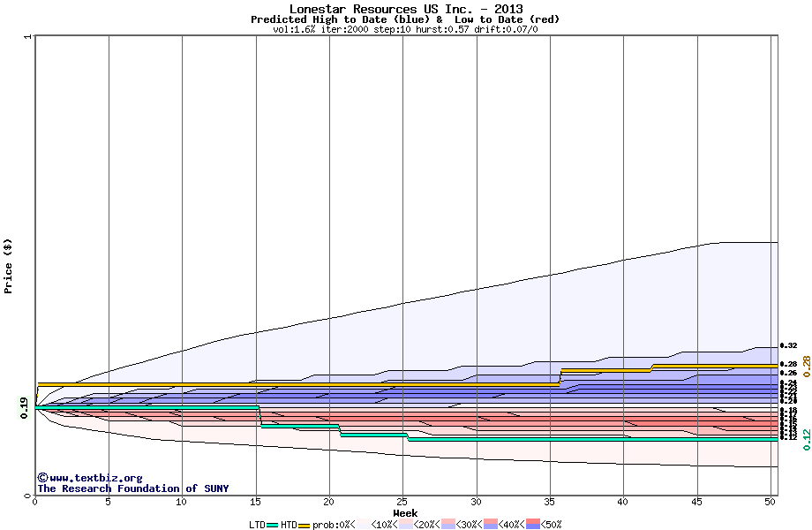812x530 pixels.
Task: Click the x-axis tick label 30
Action: tap(476, 502)
